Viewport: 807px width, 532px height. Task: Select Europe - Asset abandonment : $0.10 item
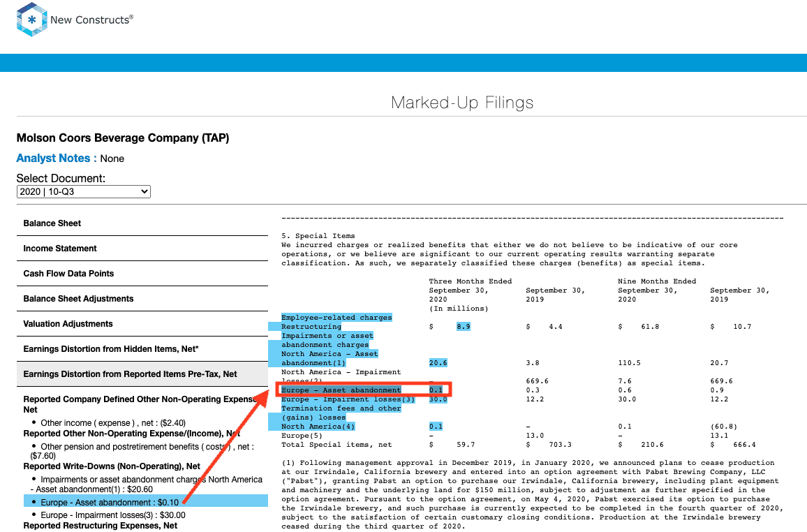click(x=146, y=502)
